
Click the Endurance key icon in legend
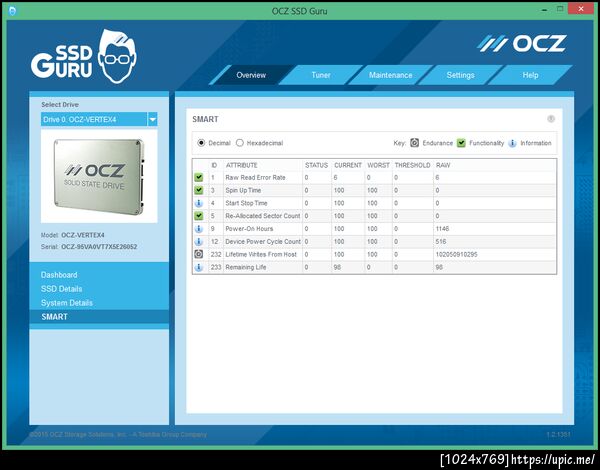[x=414, y=143]
